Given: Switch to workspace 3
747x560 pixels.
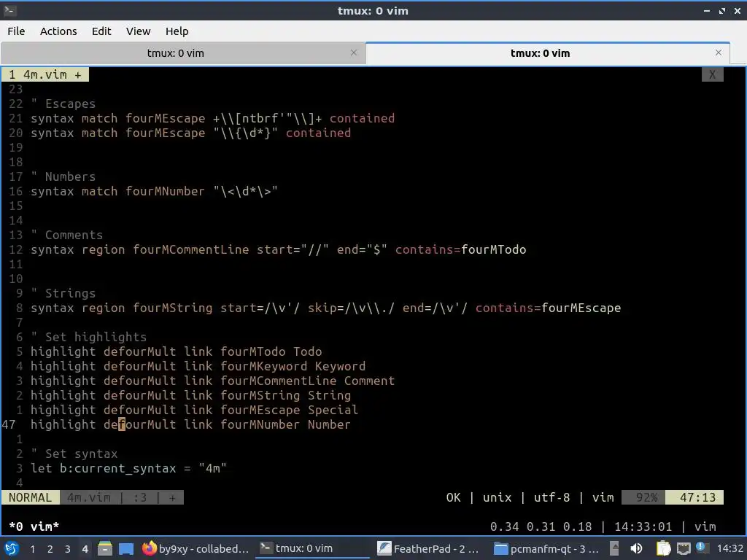Looking at the screenshot, I should (67, 549).
